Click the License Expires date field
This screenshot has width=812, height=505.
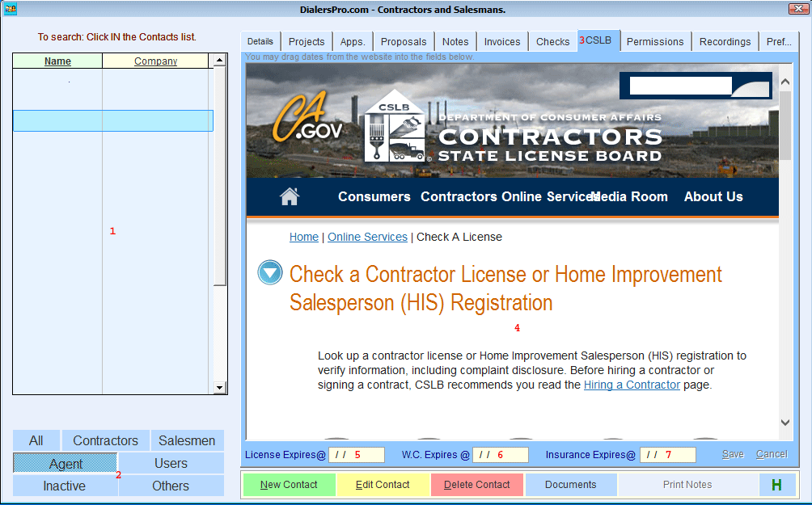coord(357,455)
